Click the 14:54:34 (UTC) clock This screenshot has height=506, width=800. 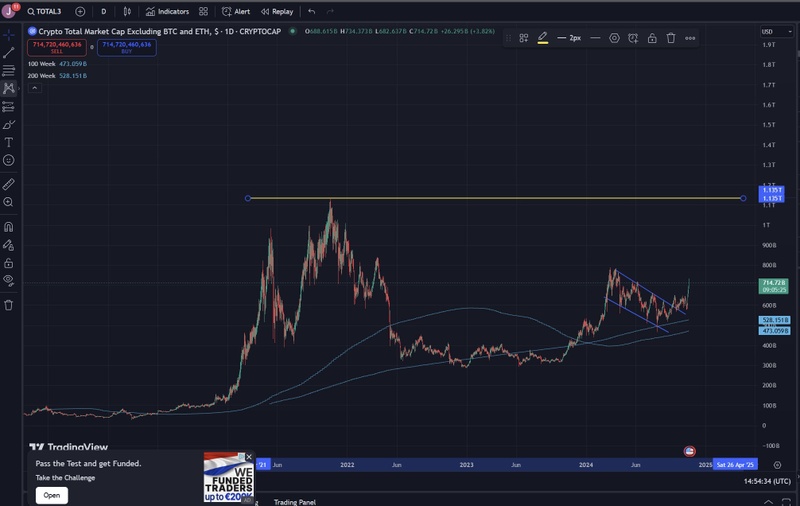pos(767,481)
